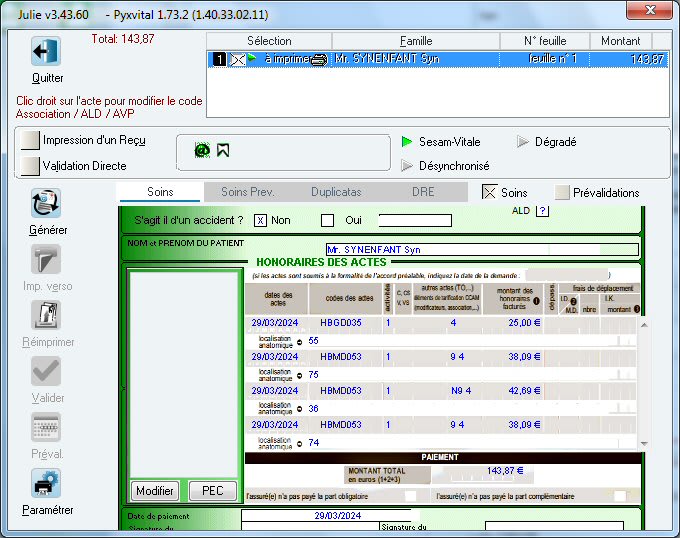Click modifier N9 4 on third act

(x=461, y=391)
